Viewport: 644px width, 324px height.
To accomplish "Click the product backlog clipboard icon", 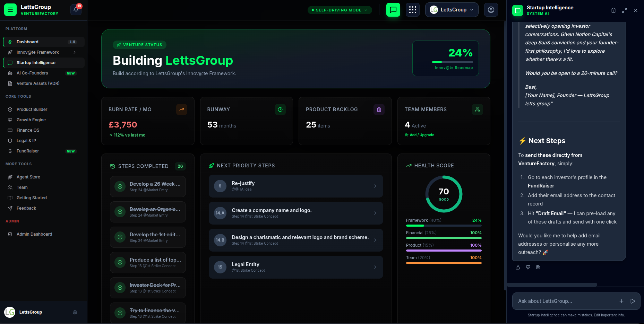I will coord(379,110).
